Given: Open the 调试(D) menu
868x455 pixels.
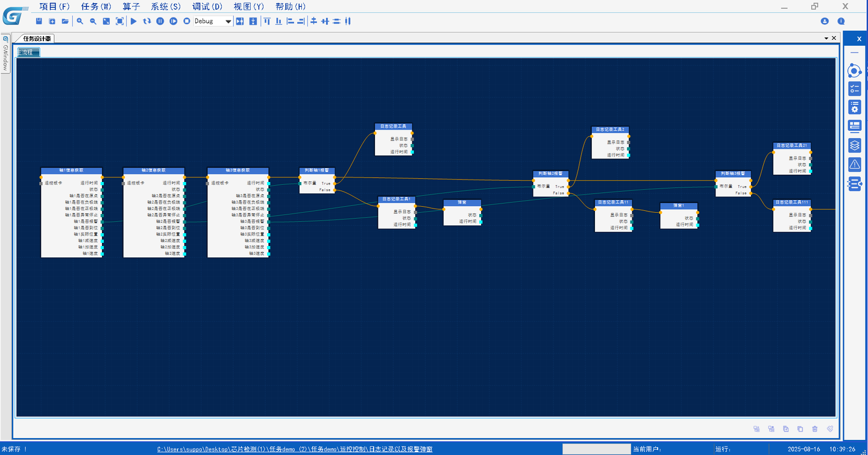Looking at the screenshot, I should pos(207,7).
